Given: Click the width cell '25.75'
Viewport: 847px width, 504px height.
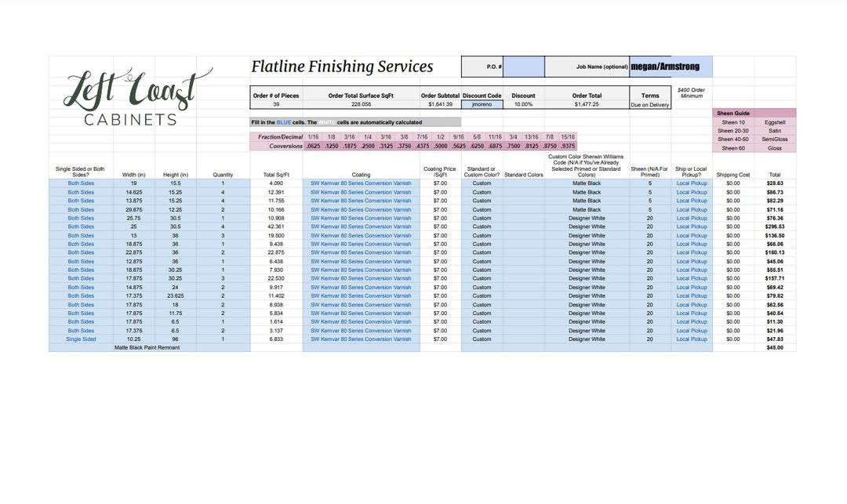Looking at the screenshot, I should [133, 218].
